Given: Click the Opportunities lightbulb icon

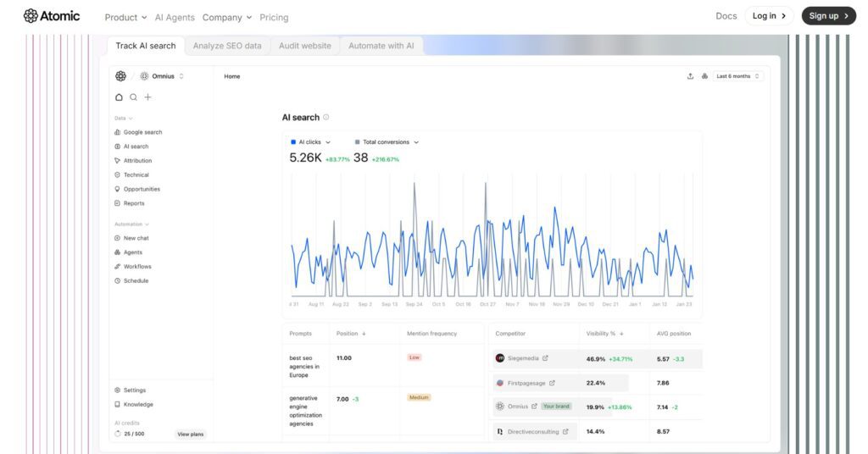Looking at the screenshot, I should [117, 189].
